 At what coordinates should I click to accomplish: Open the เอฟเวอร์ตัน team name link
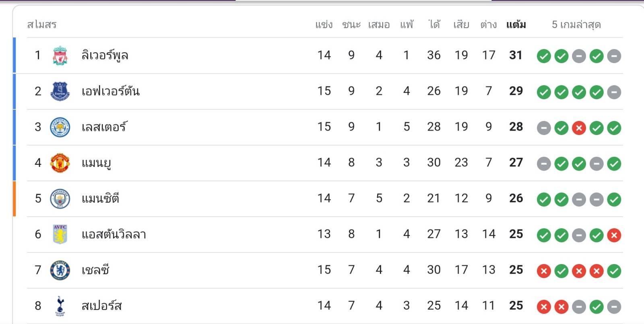point(110,91)
